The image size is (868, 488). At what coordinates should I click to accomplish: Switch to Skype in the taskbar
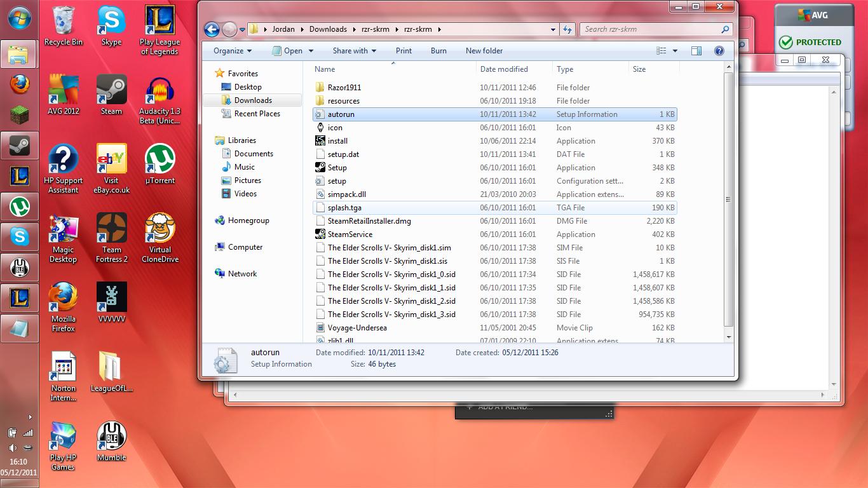(x=20, y=237)
